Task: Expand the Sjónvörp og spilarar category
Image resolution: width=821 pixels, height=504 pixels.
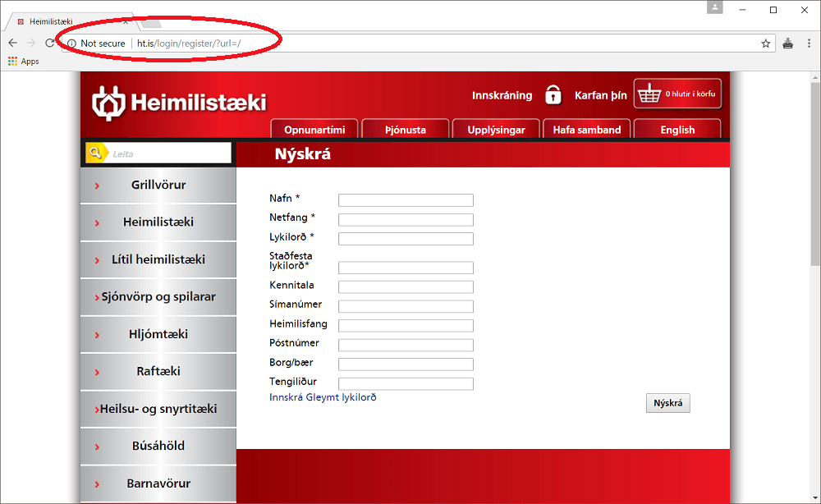Action: pyautogui.click(x=158, y=297)
